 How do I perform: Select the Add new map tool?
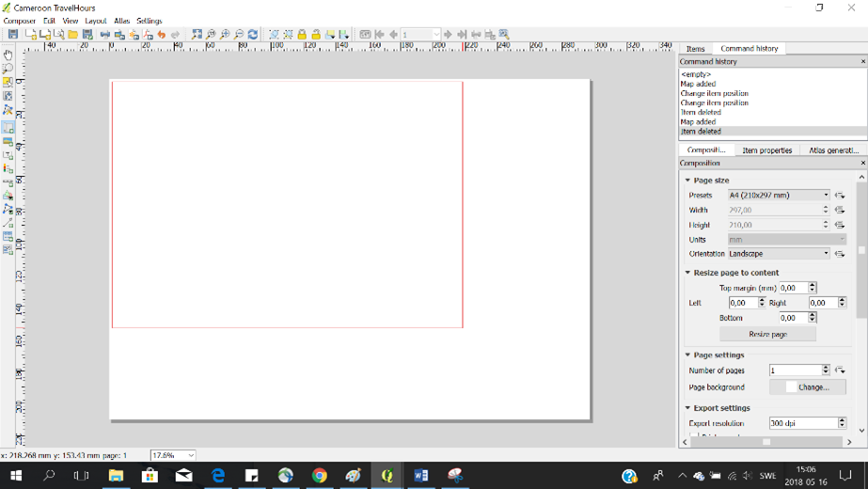click(x=8, y=128)
